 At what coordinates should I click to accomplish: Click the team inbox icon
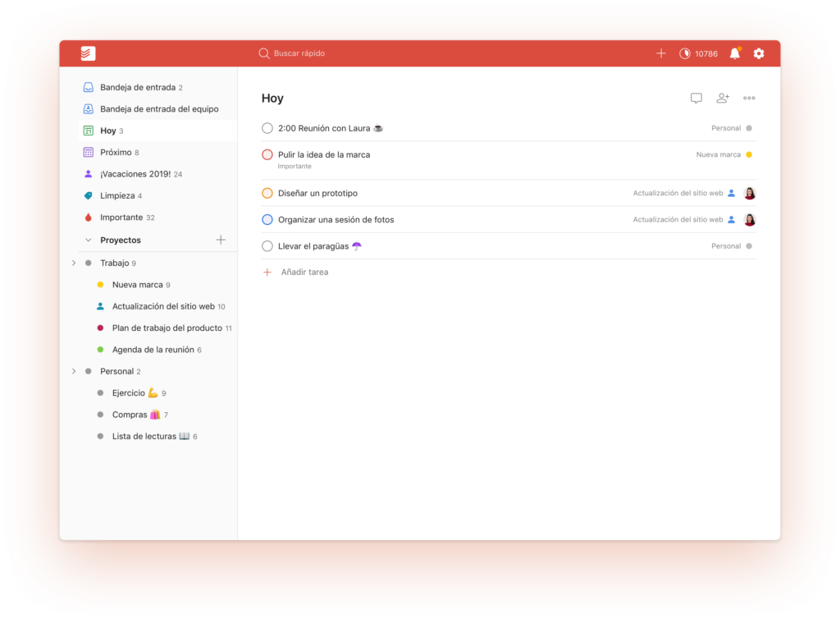coord(89,109)
